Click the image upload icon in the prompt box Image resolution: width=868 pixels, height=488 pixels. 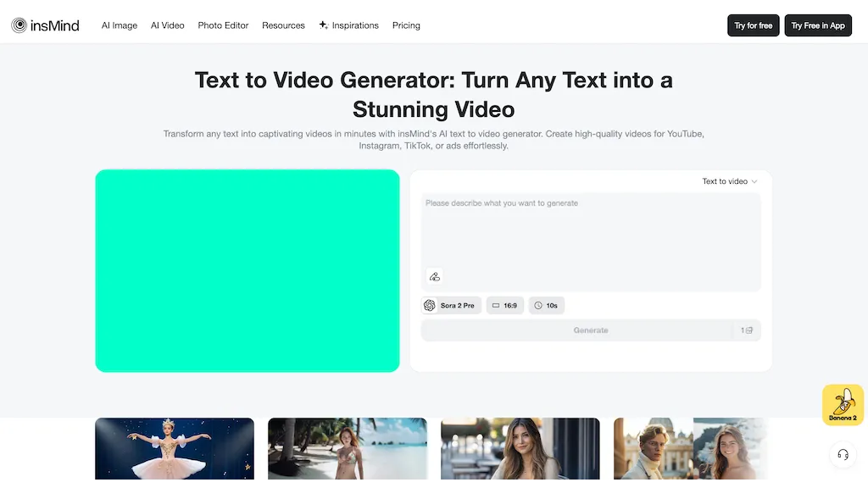click(x=435, y=276)
